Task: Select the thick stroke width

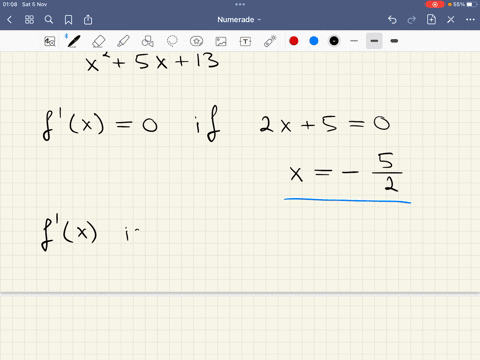Action: click(394, 41)
